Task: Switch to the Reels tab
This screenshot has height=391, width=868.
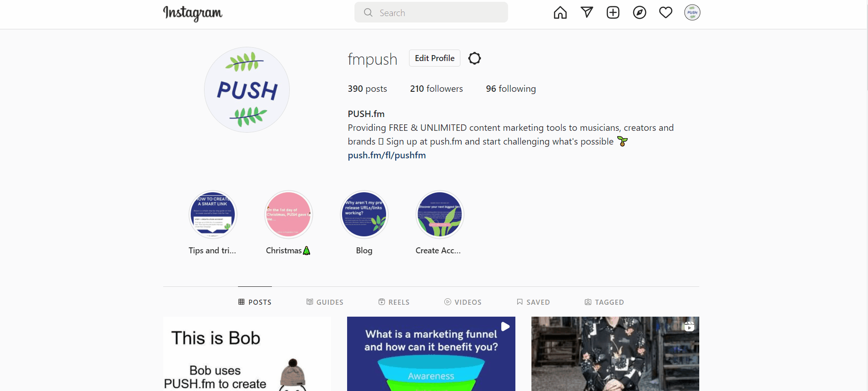Action: (394, 302)
